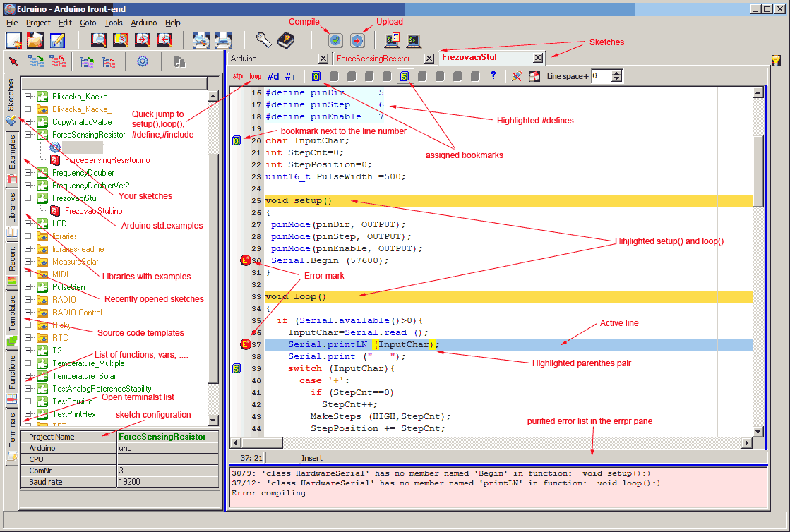Open the Goto menu
The image size is (790, 532).
88,23
